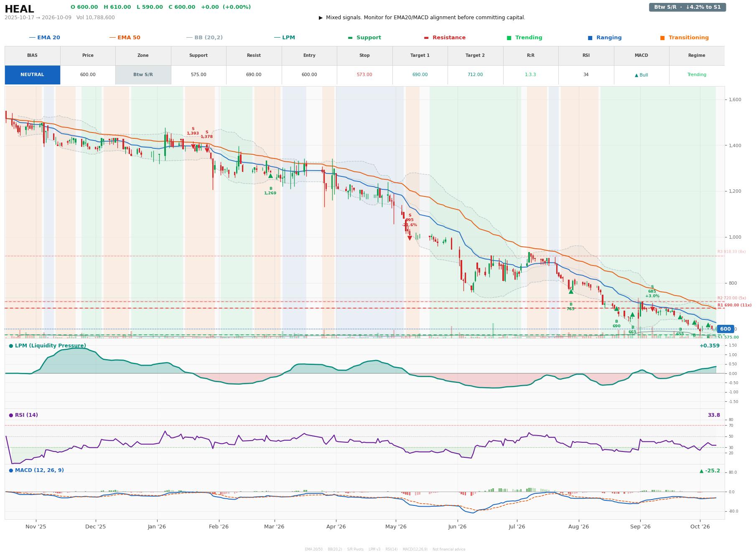
Task: Click the red Resistance legend dash
Action: coord(426,38)
